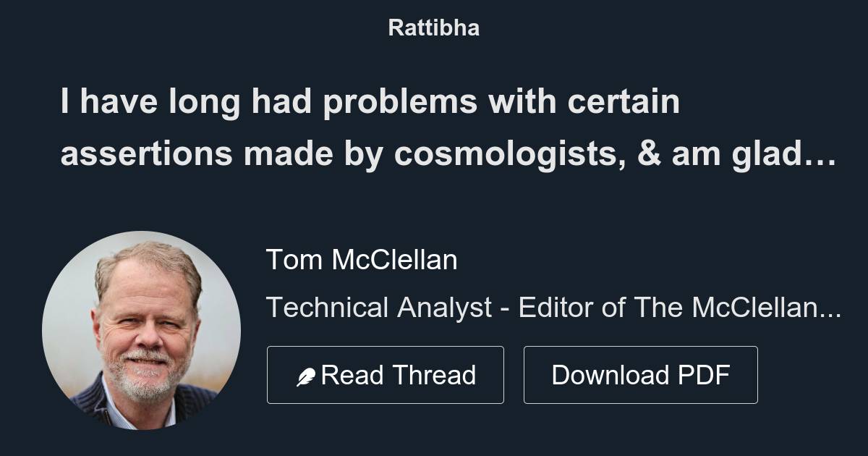Click Tom McClellan's profile photo
The height and width of the screenshot is (456, 868).
coord(141,330)
